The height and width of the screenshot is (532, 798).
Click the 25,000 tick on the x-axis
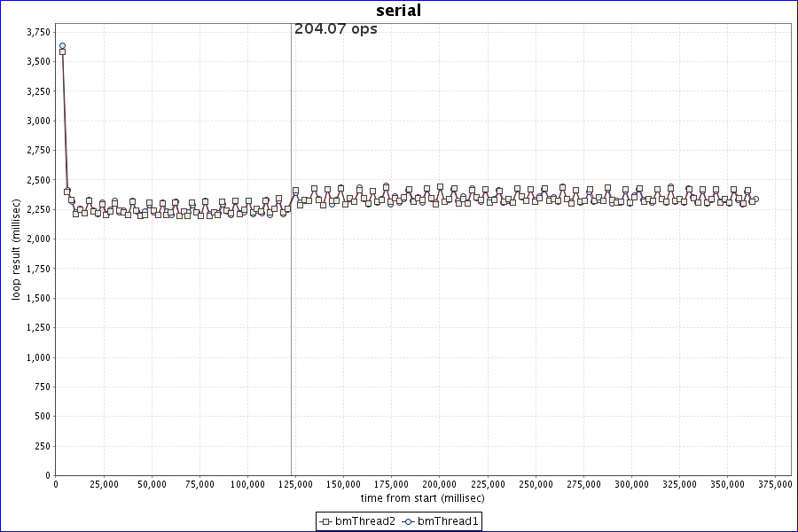pos(104,484)
